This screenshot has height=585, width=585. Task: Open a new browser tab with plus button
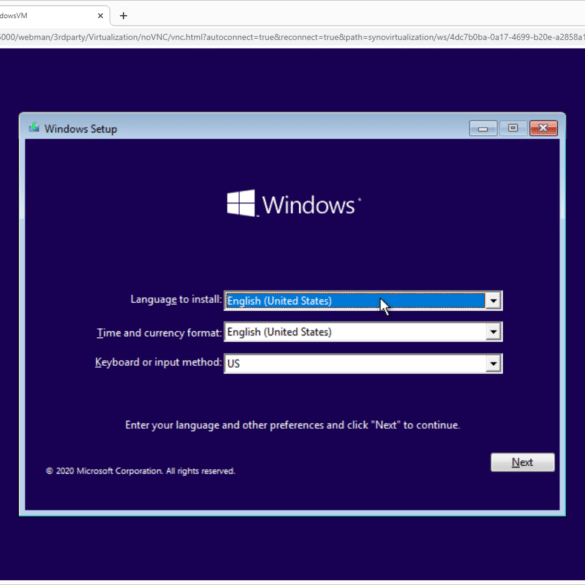pyautogui.click(x=123, y=16)
